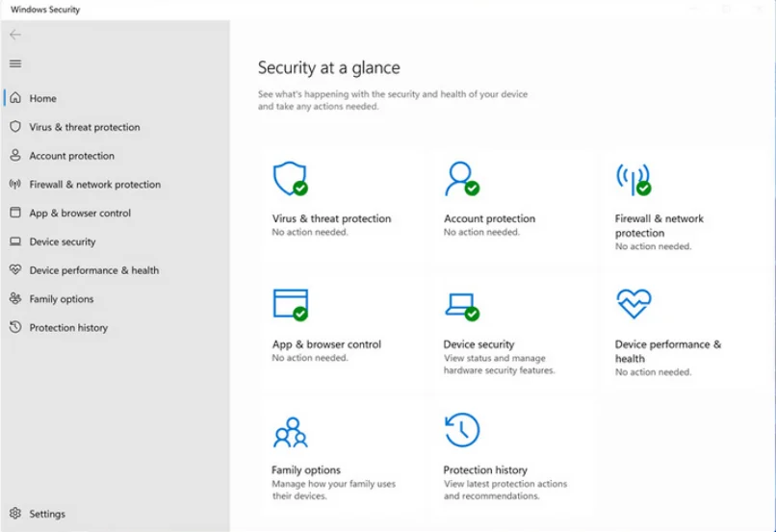Click 'View latest protection actions and recommendations.' text

[505, 490]
